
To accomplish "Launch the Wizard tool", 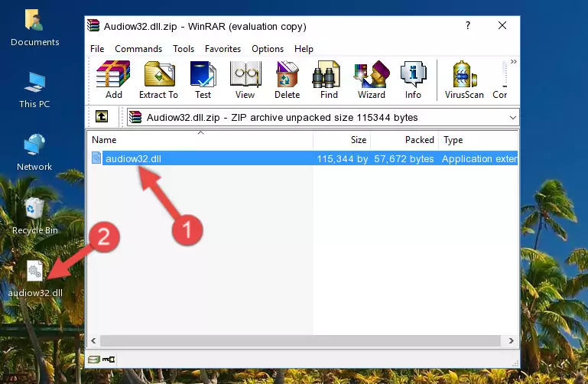I will tap(372, 80).
